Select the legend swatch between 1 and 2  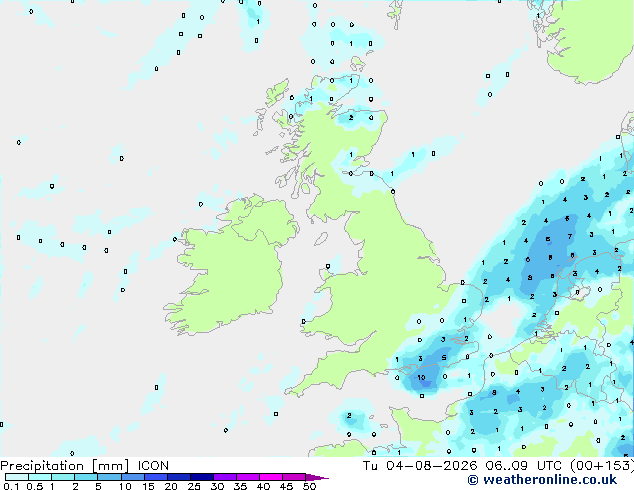click(63, 477)
